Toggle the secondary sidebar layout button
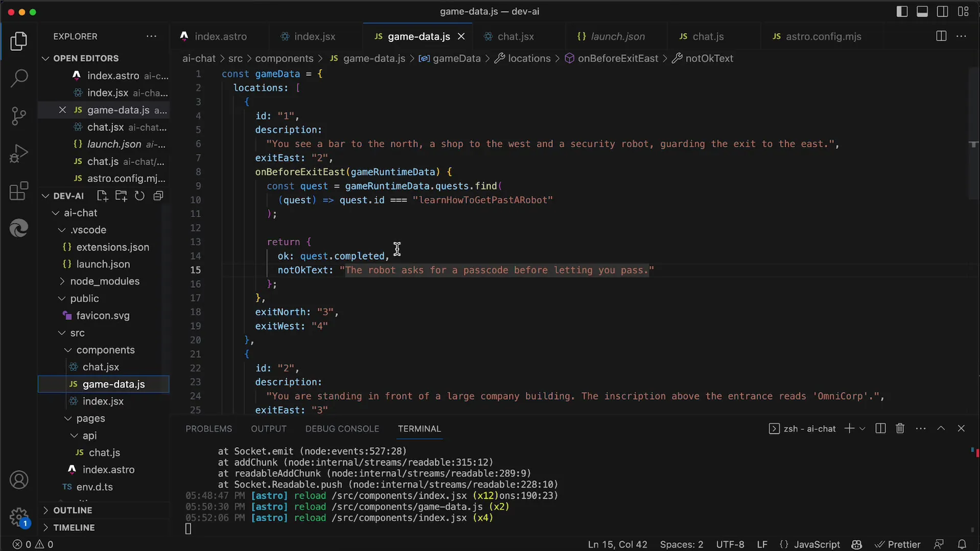 click(943, 11)
